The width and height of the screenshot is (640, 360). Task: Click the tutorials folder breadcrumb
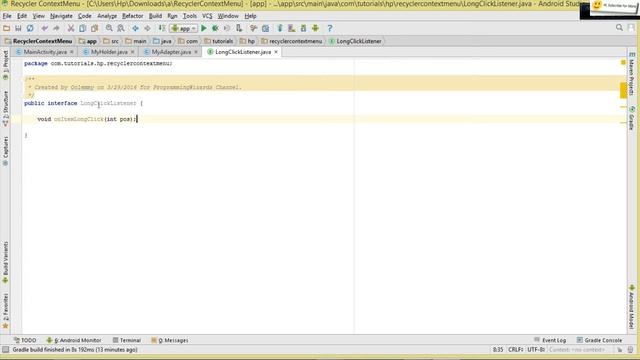coord(219,41)
